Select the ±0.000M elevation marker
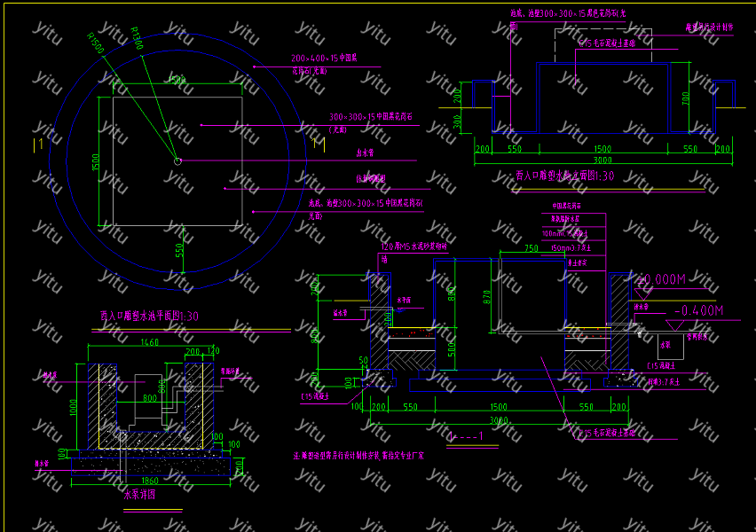This screenshot has height=532, width=756. coord(660,279)
